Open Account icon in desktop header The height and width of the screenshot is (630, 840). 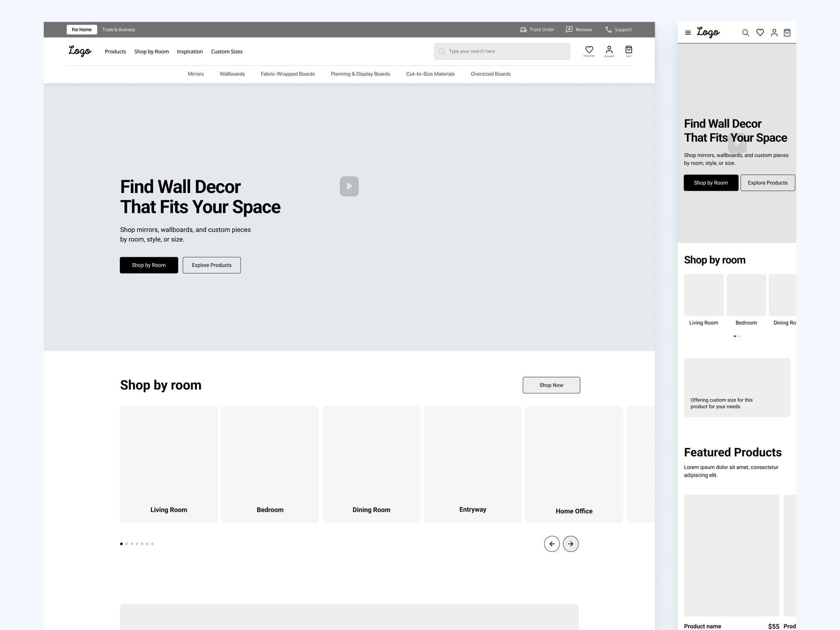pos(609,51)
